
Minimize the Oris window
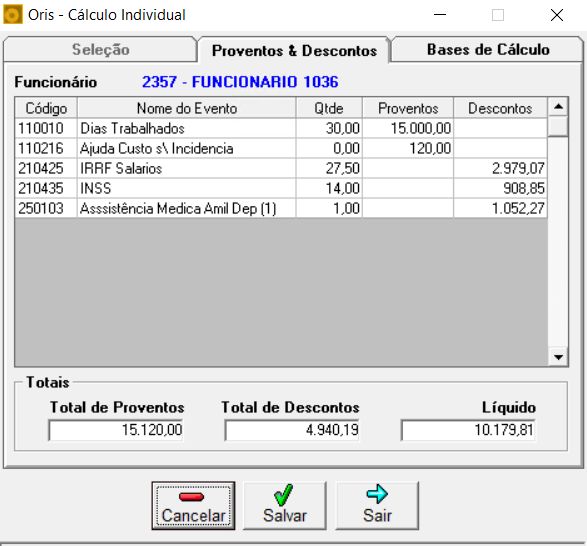click(440, 15)
